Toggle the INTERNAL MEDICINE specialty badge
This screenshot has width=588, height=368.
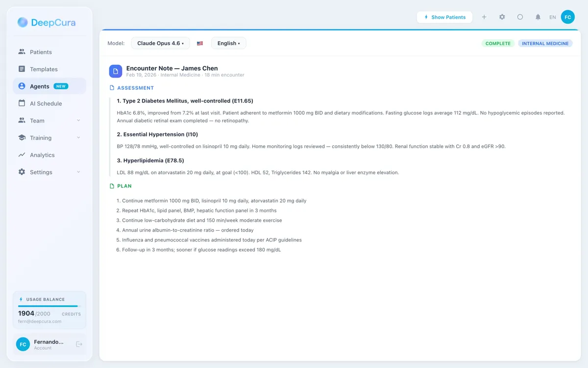click(545, 43)
